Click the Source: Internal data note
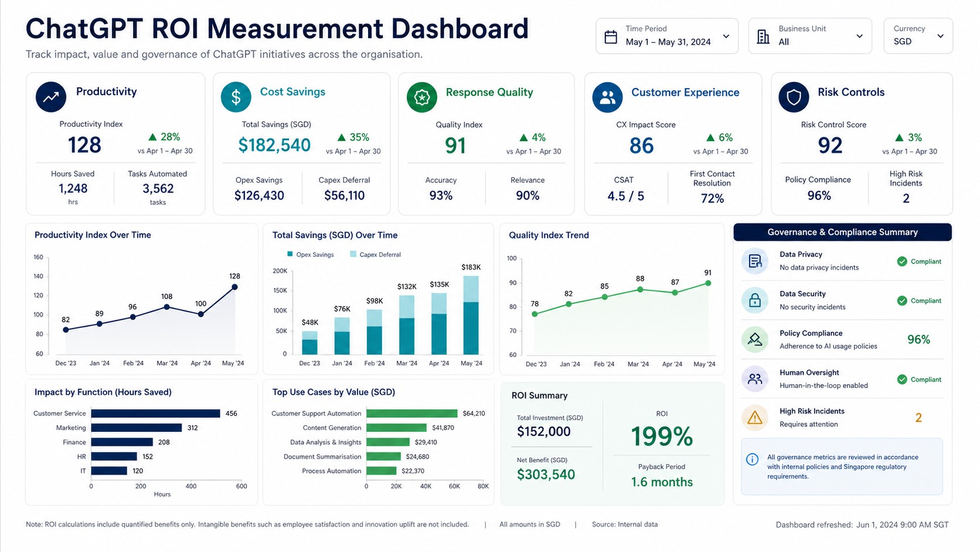Image resolution: width=980 pixels, height=552 pixels. 625,524
